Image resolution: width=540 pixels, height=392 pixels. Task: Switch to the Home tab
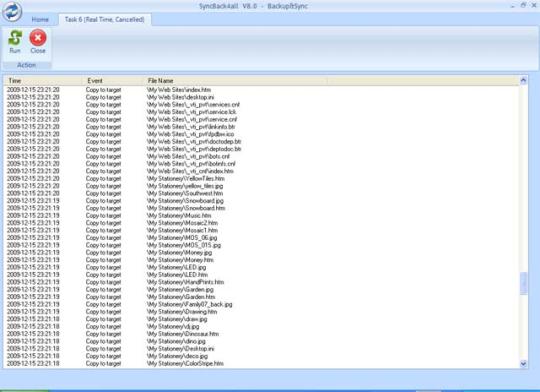pyautogui.click(x=40, y=20)
